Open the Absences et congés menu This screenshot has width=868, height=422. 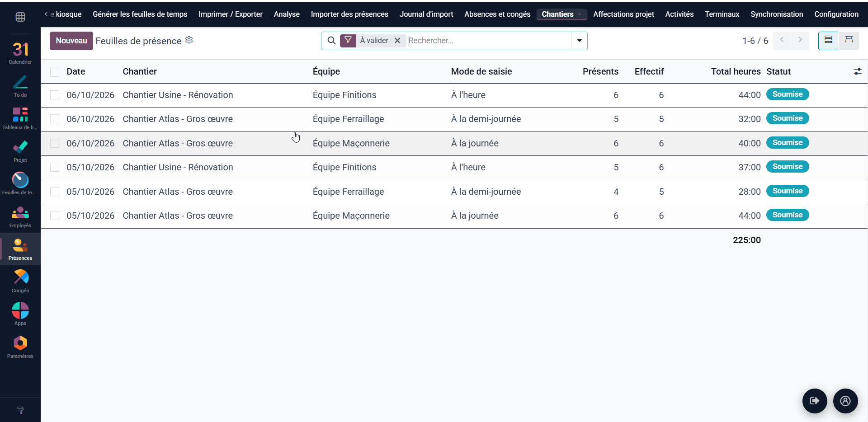(x=497, y=14)
